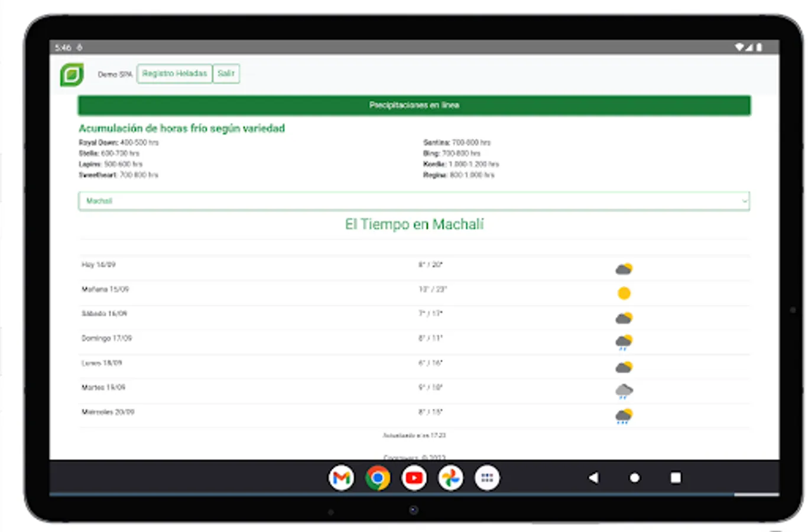This screenshot has width=808, height=532.
Task: Select the rain icon for Miércoles 20/09
Action: (x=625, y=416)
